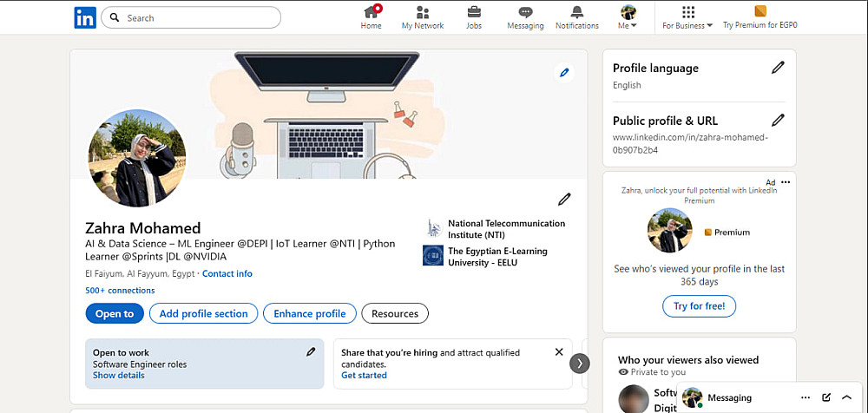Click Enhance profile button
The image size is (868, 413).
310,313
